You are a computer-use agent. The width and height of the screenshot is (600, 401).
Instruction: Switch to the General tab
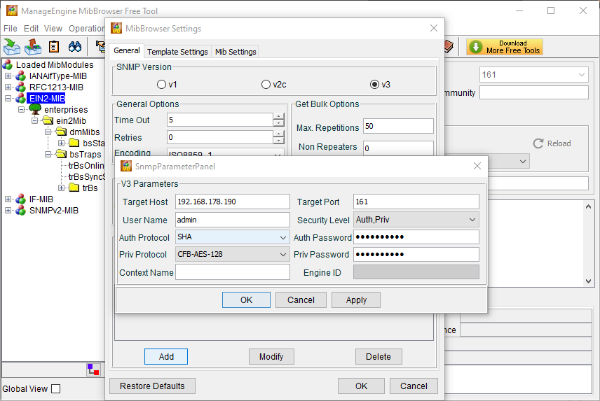tap(127, 51)
